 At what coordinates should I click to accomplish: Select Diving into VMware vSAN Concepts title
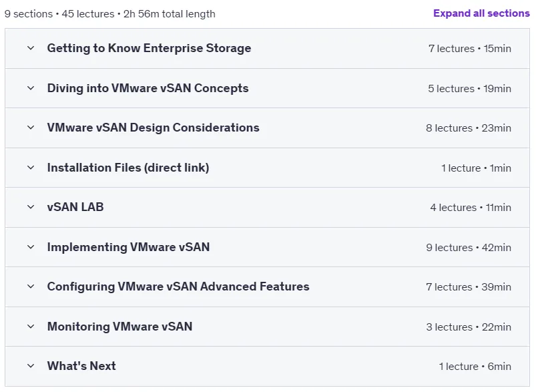pos(148,88)
